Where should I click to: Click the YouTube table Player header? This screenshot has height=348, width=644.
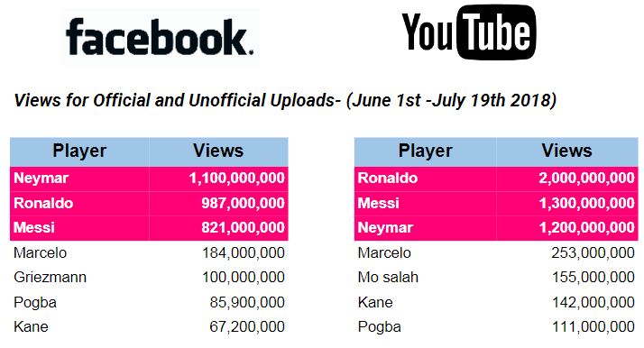coord(425,151)
